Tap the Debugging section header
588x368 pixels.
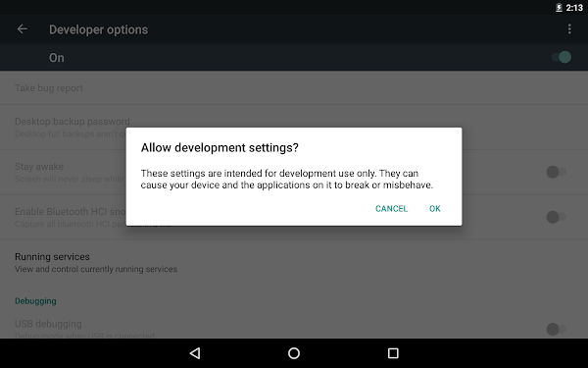pyautogui.click(x=35, y=301)
